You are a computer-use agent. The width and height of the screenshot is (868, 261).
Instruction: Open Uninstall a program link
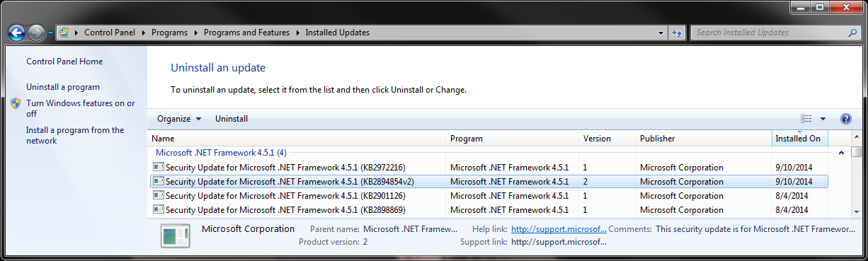point(63,87)
